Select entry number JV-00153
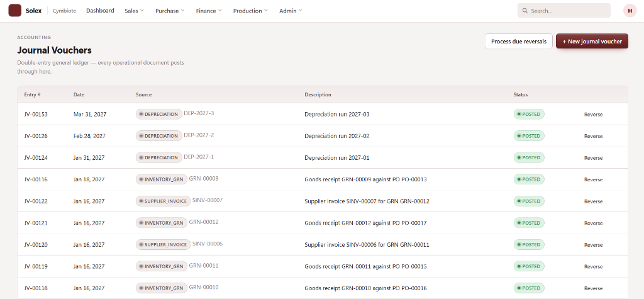The height and width of the screenshot is (299, 644). 36,115
